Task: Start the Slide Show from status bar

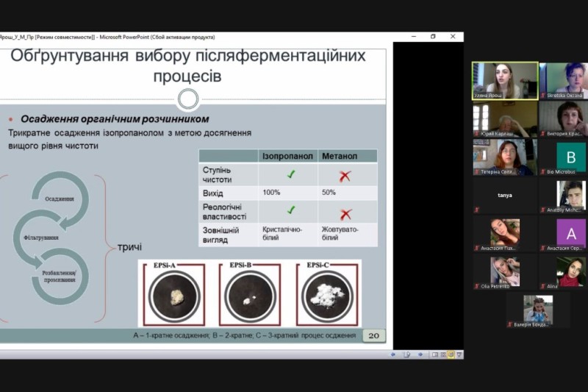Action: click(459, 354)
